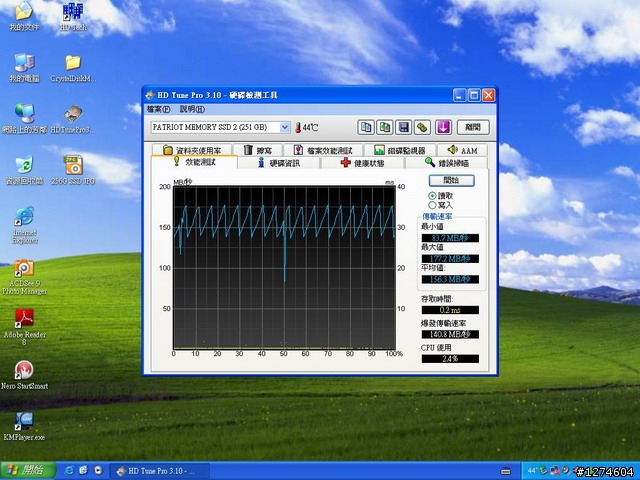Screen dimensions: 640x480
Task: Select the Adobe Reader 8 icon
Action: [24, 327]
